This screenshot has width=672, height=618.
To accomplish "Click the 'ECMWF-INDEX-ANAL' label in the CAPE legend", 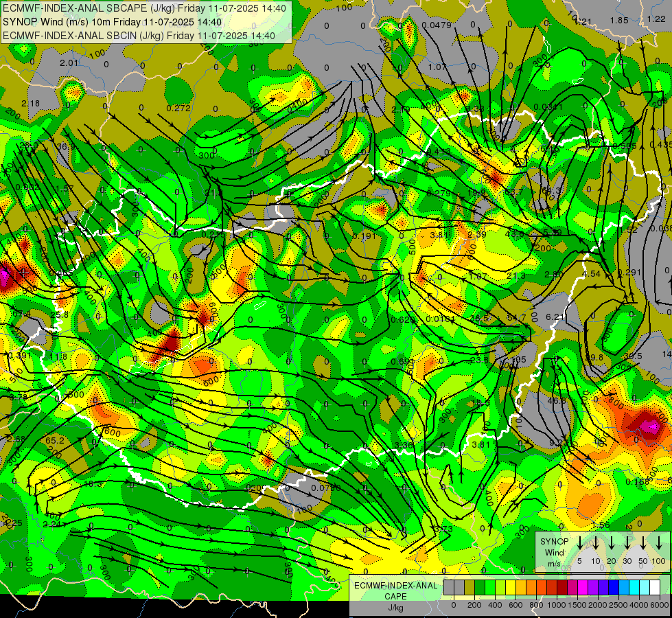I will [395, 586].
